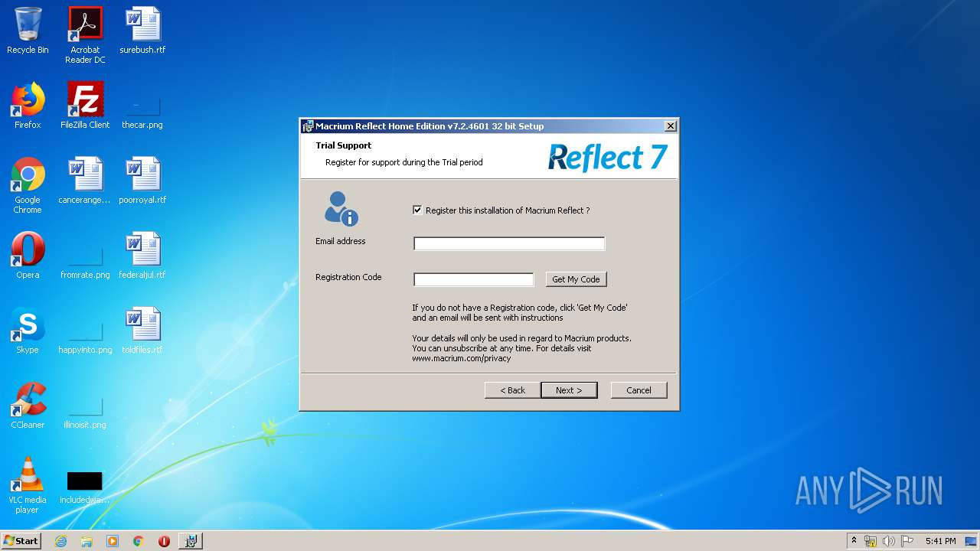
Task: Launch Google Chrome desktop shortcut
Action: pyautogui.click(x=28, y=185)
